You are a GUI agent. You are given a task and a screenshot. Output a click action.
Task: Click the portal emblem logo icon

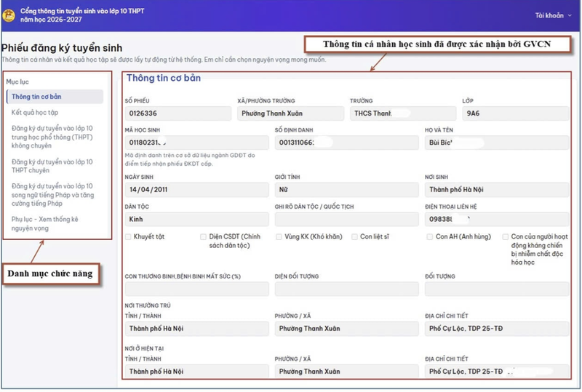(x=9, y=15)
